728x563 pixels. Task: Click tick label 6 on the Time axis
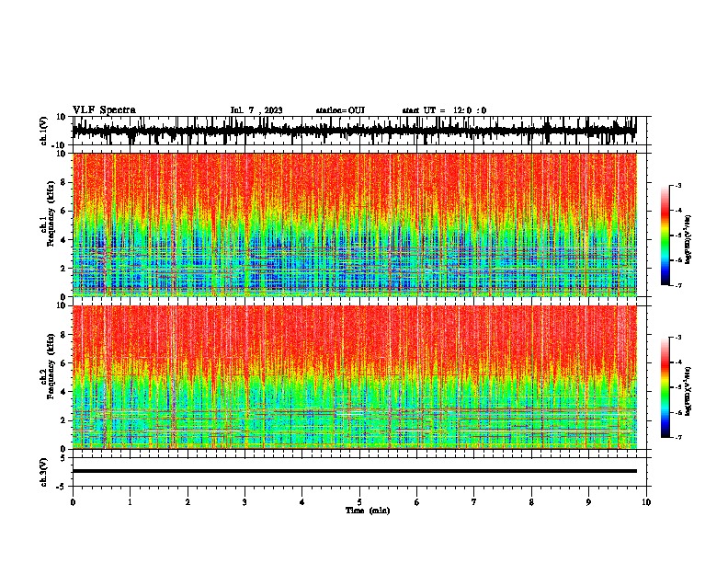pyautogui.click(x=416, y=502)
